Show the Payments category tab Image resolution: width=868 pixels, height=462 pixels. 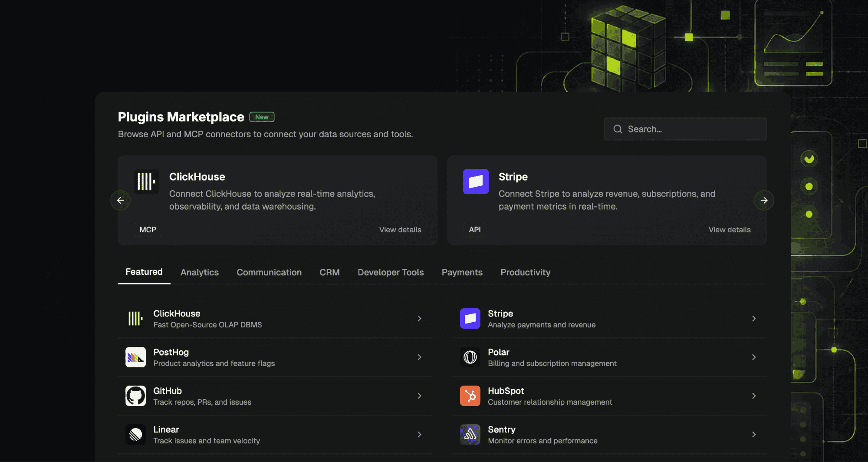click(x=462, y=272)
